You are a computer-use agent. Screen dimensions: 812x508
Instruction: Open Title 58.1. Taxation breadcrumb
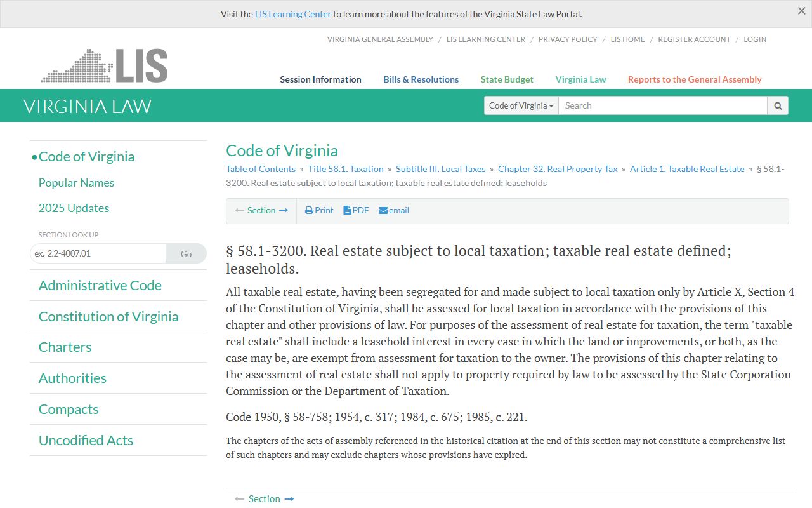tap(346, 169)
